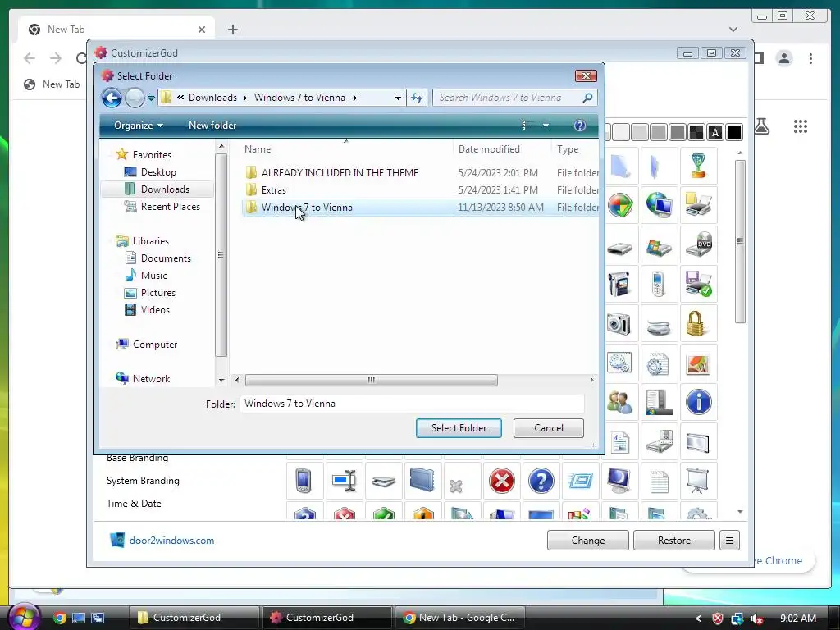This screenshot has height=630, width=840.
Task: Pick the rename text cursor icon
Action: pos(344,481)
